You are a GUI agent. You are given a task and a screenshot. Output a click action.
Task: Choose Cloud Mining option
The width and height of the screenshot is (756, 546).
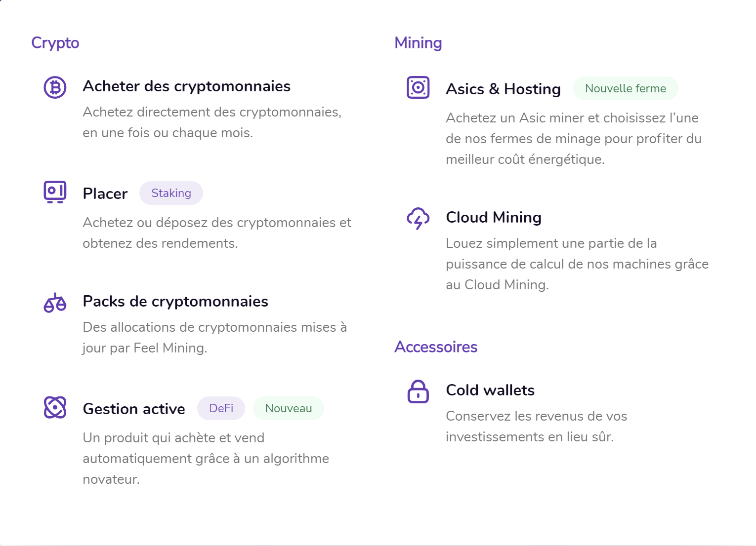click(494, 217)
